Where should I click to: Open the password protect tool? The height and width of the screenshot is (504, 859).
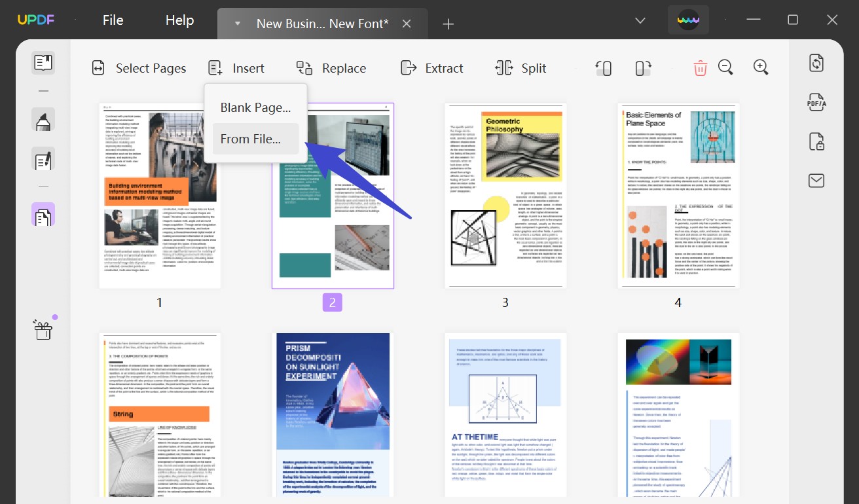tap(816, 141)
